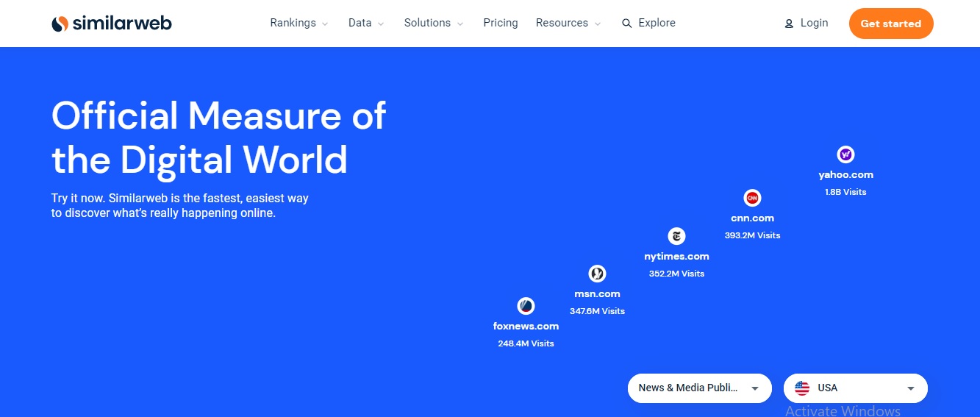Expand the Solutions chevron arrow
This screenshot has width=980, height=417.
click(x=460, y=24)
